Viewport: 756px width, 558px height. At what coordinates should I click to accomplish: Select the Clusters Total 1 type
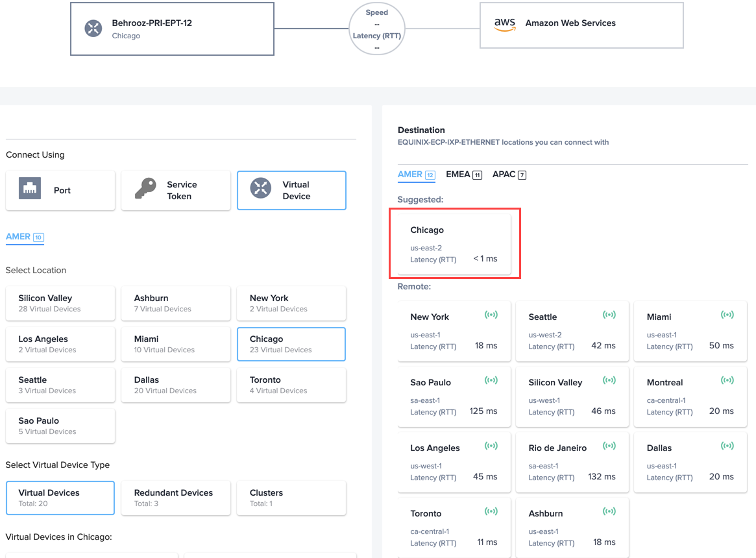click(292, 498)
